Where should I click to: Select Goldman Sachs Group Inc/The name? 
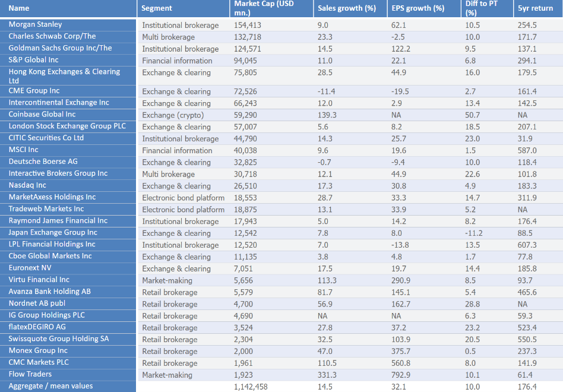point(60,48)
